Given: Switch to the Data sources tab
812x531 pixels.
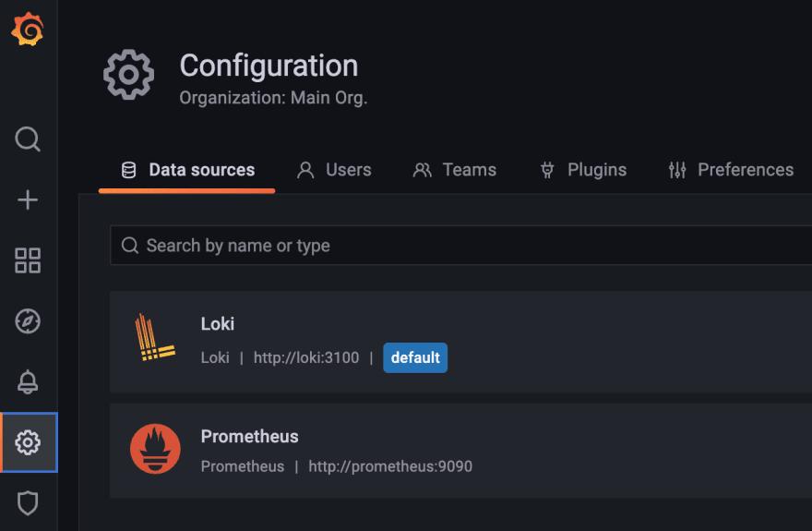Looking at the screenshot, I should (x=187, y=170).
